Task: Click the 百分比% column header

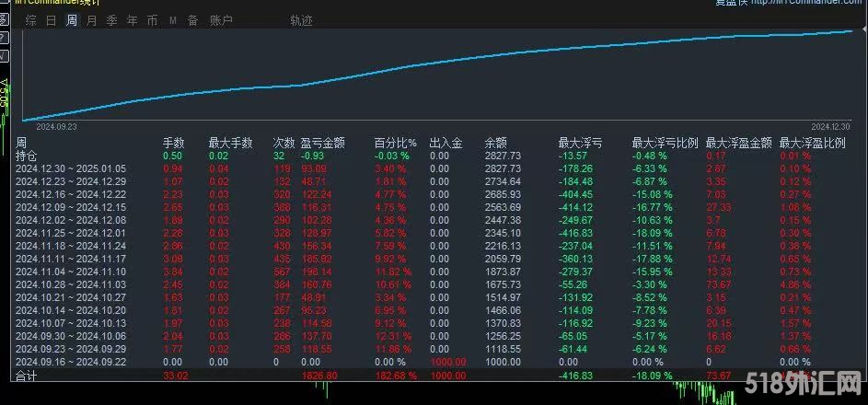Action: 396,144
